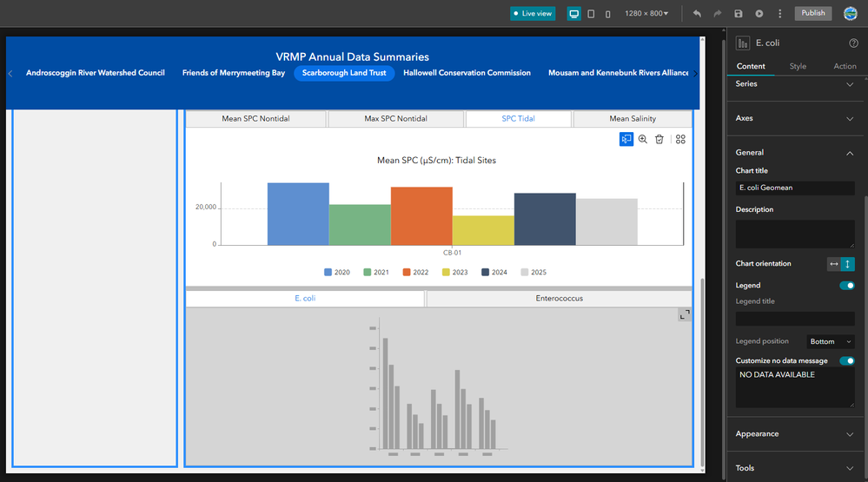The image size is (868, 482).
Task: Set chart orientation to vertical
Action: pyautogui.click(x=847, y=264)
